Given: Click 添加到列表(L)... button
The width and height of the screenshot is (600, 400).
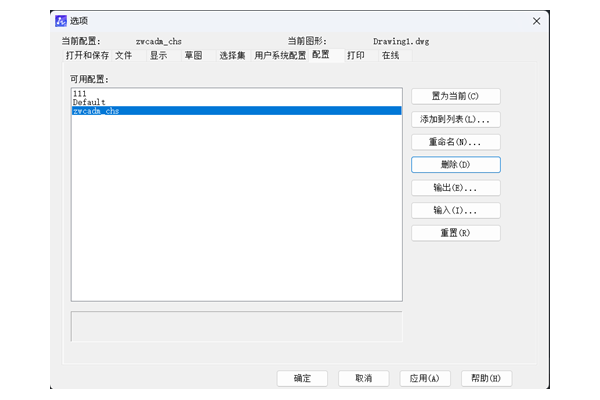Looking at the screenshot, I should click(x=456, y=119).
